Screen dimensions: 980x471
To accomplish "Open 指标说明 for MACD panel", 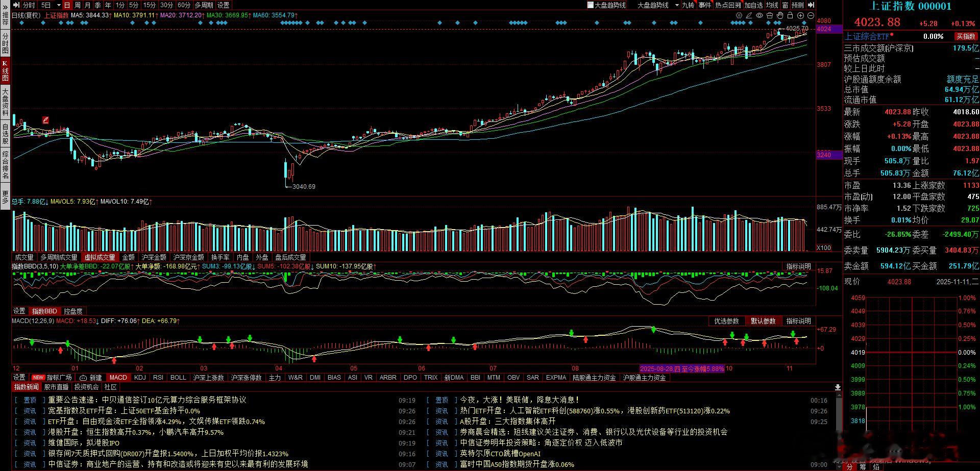I will coord(798,321).
